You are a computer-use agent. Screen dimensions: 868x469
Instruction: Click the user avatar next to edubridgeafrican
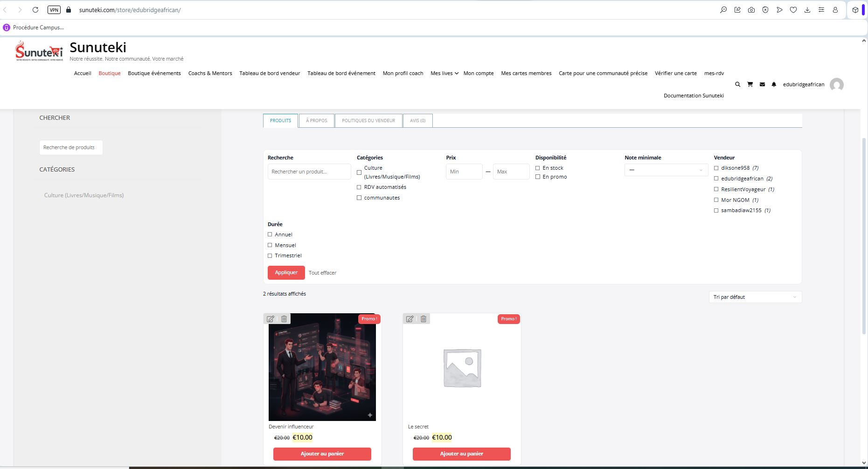point(836,85)
